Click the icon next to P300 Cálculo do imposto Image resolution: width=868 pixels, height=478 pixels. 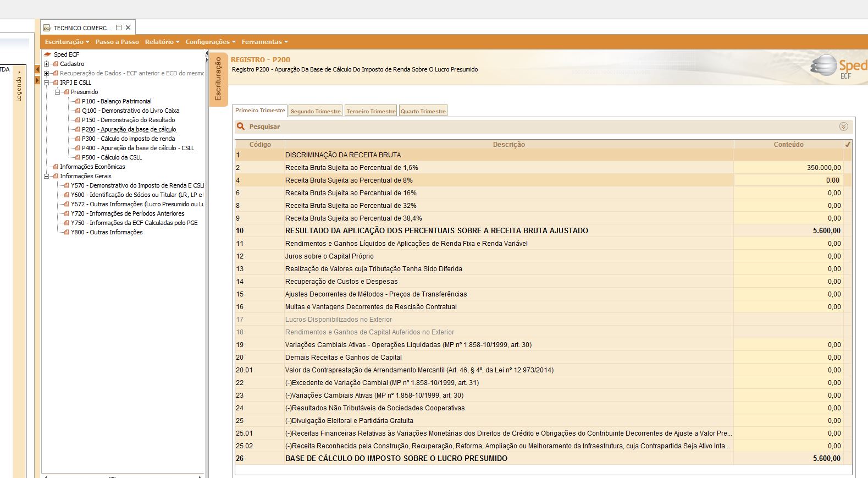click(x=78, y=139)
